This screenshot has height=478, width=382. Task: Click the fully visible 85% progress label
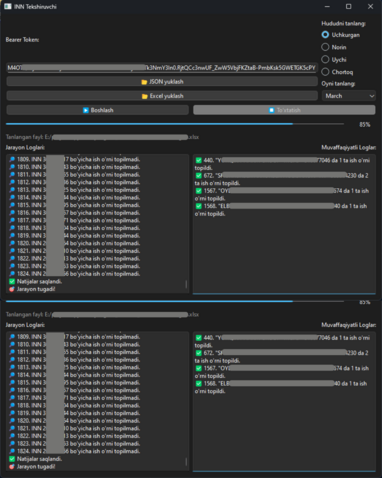click(365, 125)
